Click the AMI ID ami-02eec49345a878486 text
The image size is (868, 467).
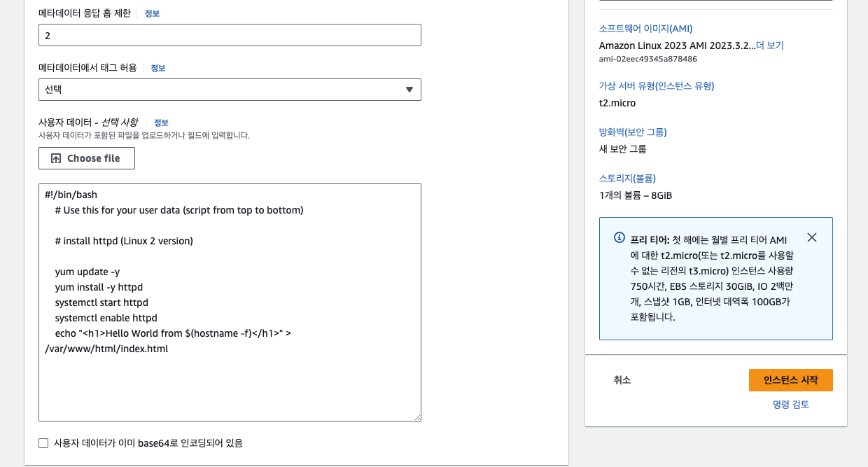pyautogui.click(x=647, y=59)
